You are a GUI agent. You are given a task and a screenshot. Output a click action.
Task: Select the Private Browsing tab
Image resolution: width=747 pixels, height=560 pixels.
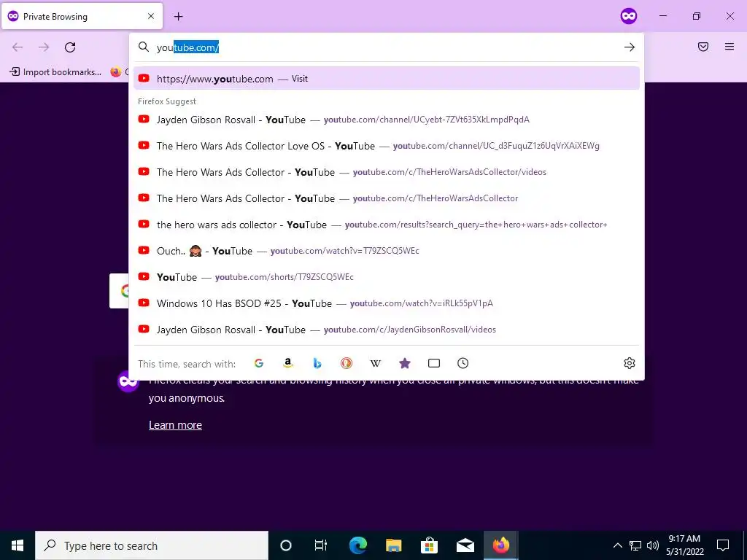click(82, 16)
